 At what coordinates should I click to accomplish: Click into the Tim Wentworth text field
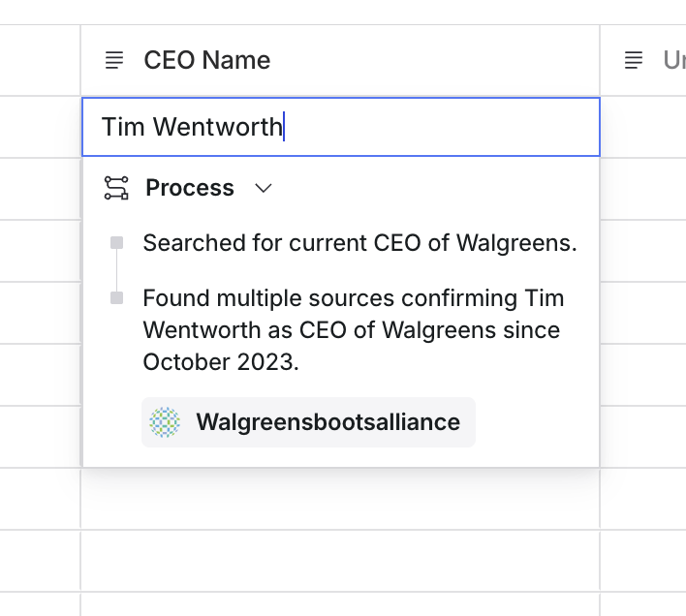tap(339, 127)
